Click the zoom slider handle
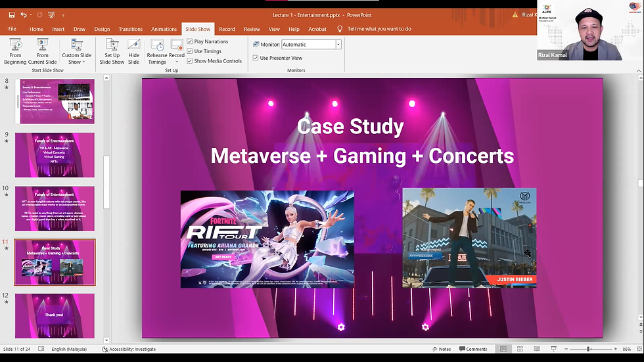The width and height of the screenshot is (644, 362). point(589,349)
